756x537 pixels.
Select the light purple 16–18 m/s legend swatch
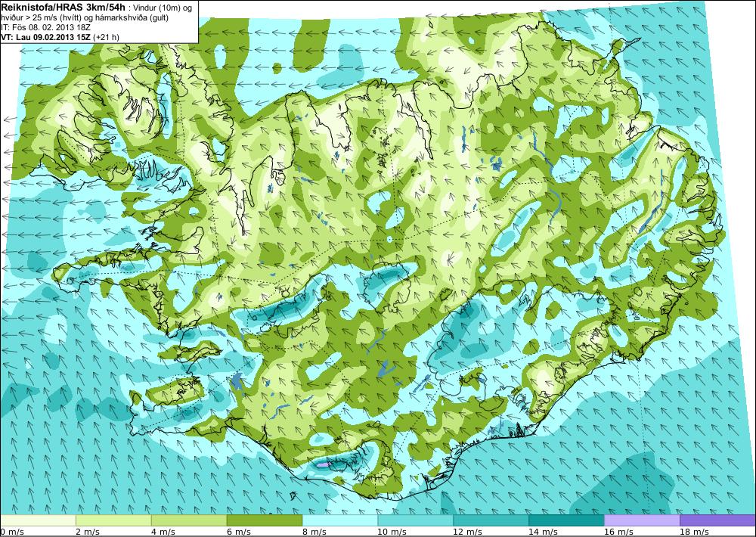[x=642, y=520]
